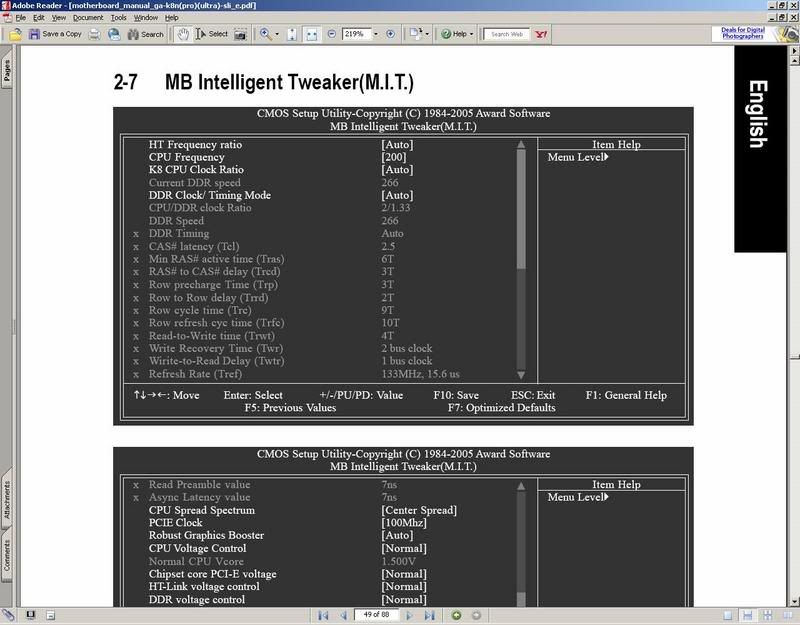The width and height of the screenshot is (800, 625).
Task: Click the '[100Mhz]' PCIE Clock value
Action: point(404,523)
